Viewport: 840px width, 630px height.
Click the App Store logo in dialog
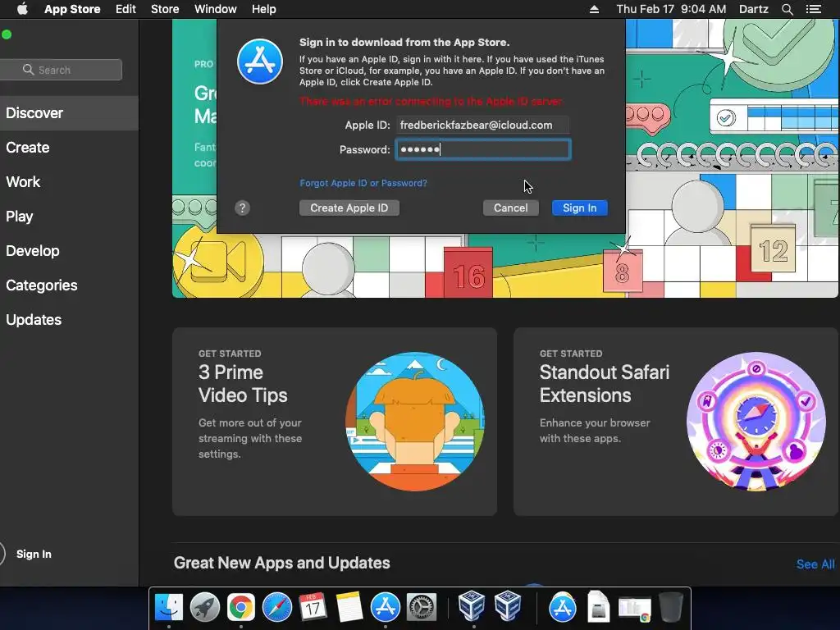pyautogui.click(x=260, y=61)
